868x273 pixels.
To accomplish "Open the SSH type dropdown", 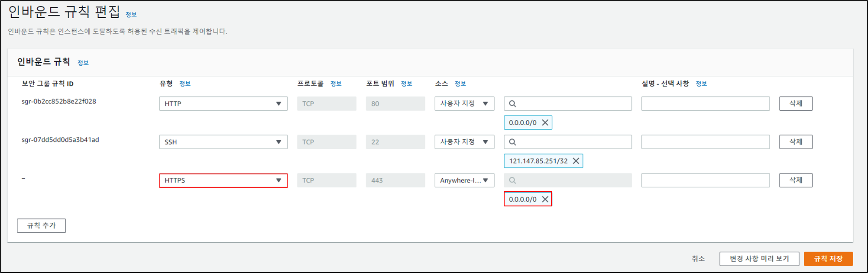I will 223,142.
